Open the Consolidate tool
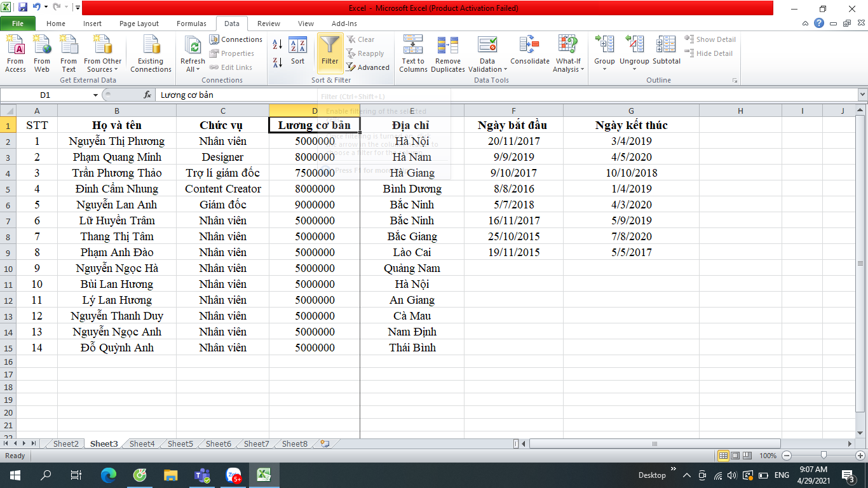The image size is (868, 488). (x=529, y=51)
